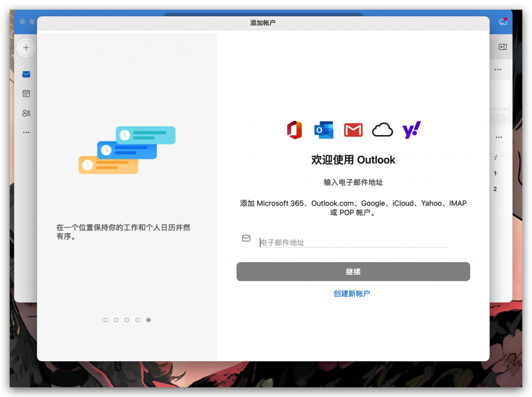Click the Outlook logo icon
This screenshot has width=532, height=397.
tap(324, 130)
